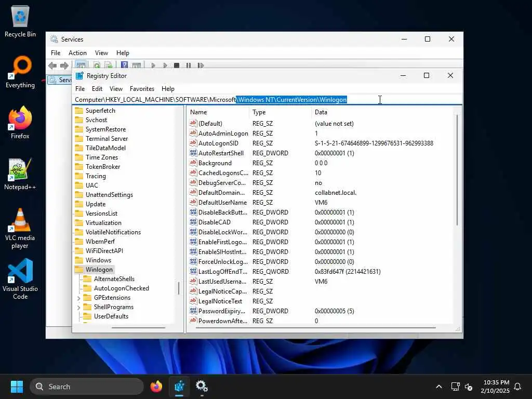
Task: Select Background value row
Action: coord(321,163)
